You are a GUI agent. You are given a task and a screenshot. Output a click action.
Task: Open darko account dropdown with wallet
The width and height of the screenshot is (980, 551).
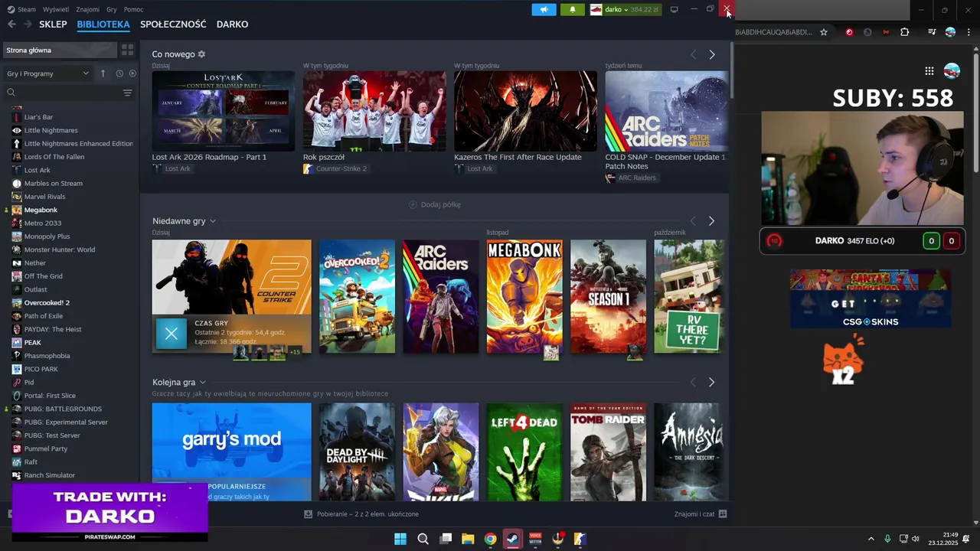[625, 9]
